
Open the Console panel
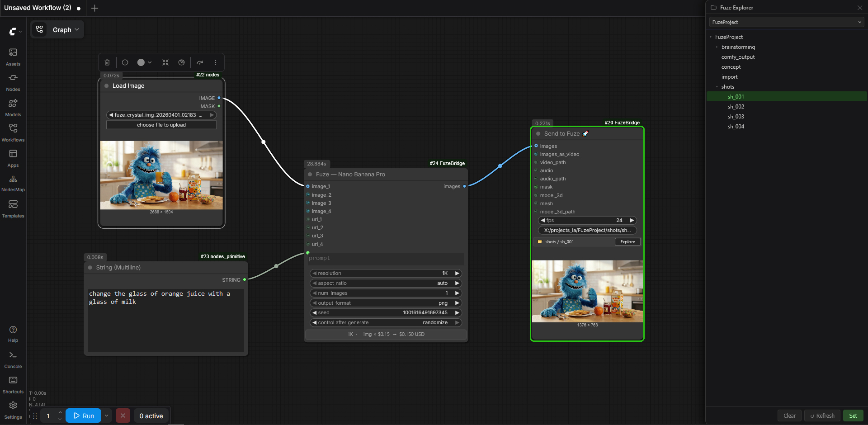13,359
